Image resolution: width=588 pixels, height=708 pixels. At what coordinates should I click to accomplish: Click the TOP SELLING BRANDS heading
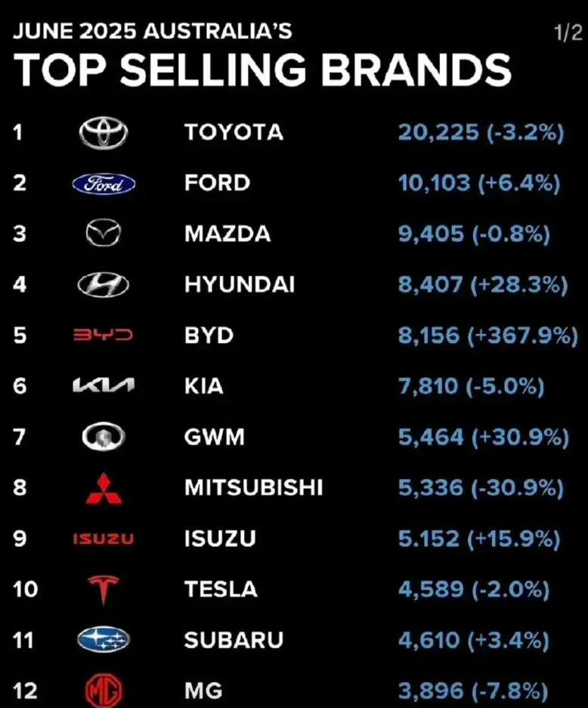(x=262, y=70)
